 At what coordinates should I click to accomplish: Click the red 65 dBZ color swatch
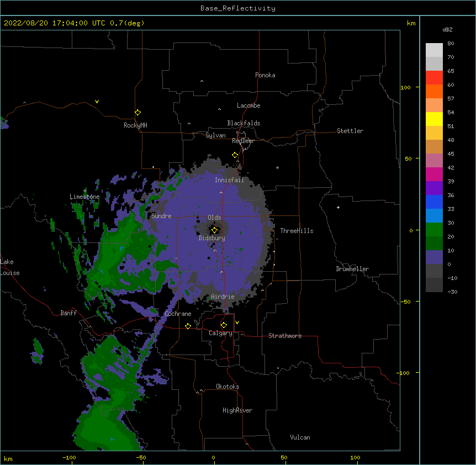point(434,77)
